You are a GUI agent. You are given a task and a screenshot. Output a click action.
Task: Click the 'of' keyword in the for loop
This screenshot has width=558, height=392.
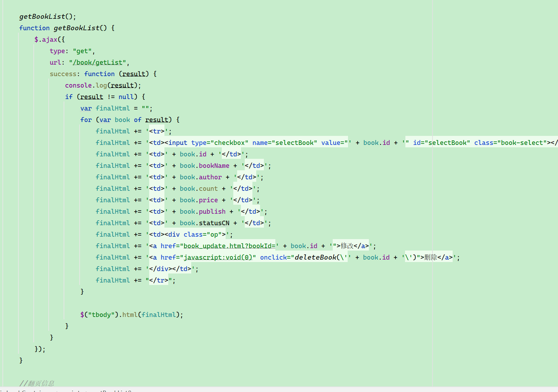coord(138,120)
